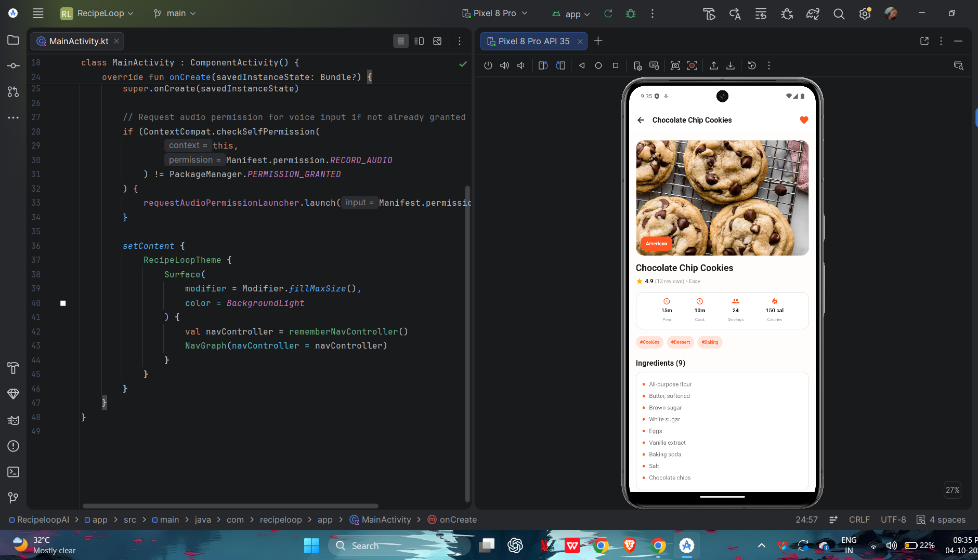Take an emulator screenshot
This screenshot has width=978, height=560.
coord(675,65)
